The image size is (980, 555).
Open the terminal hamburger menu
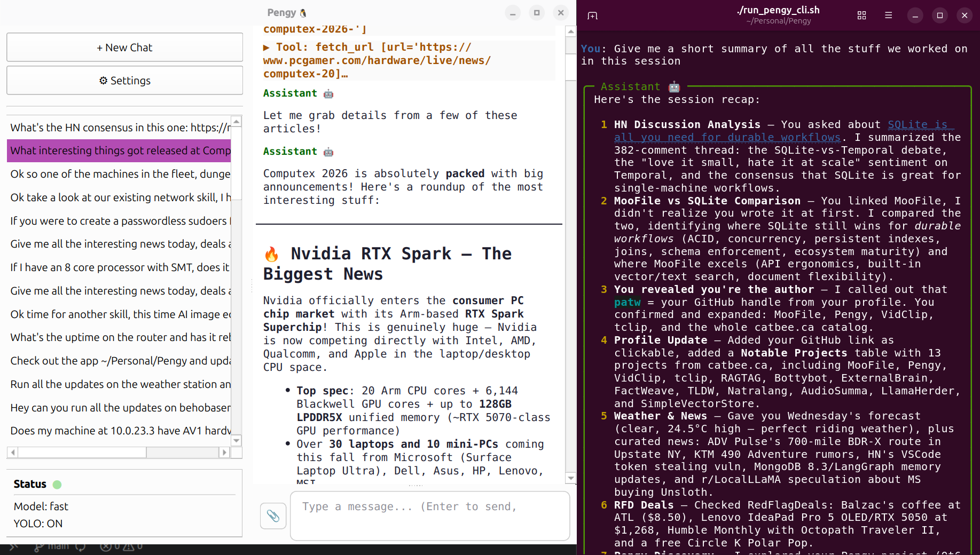coord(888,15)
